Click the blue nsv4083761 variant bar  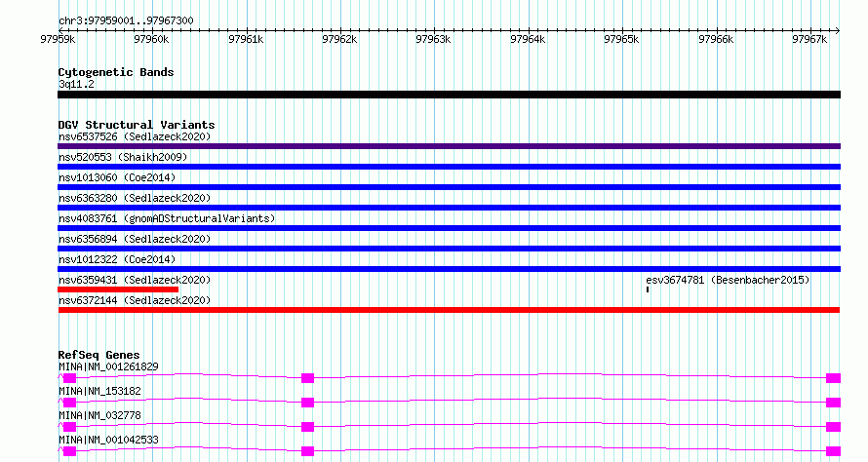pos(449,228)
